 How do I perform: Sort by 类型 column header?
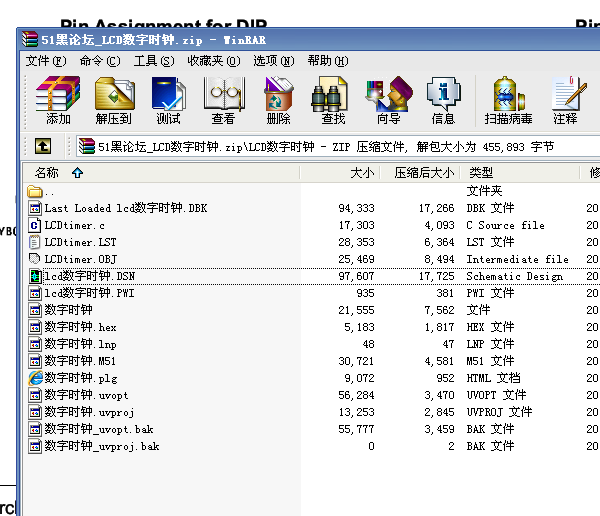pos(520,173)
